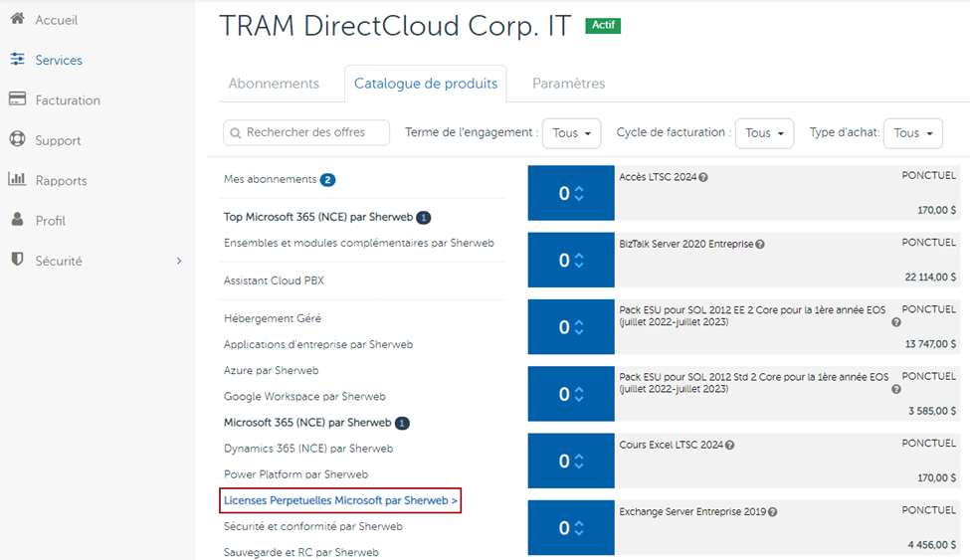This screenshot has height=560, width=970.
Task: Open the Cycle de facturation dropdown
Action: tap(764, 133)
